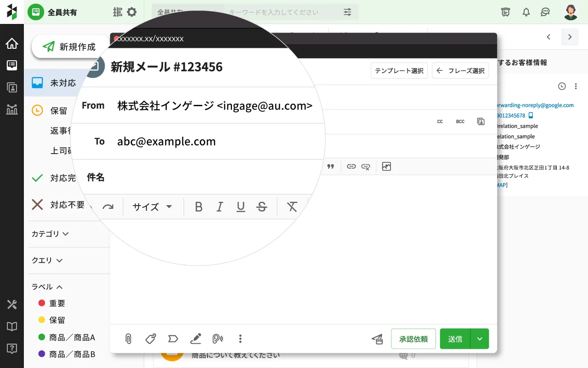
Task: Open the user avatar menu
Action: 571,12
